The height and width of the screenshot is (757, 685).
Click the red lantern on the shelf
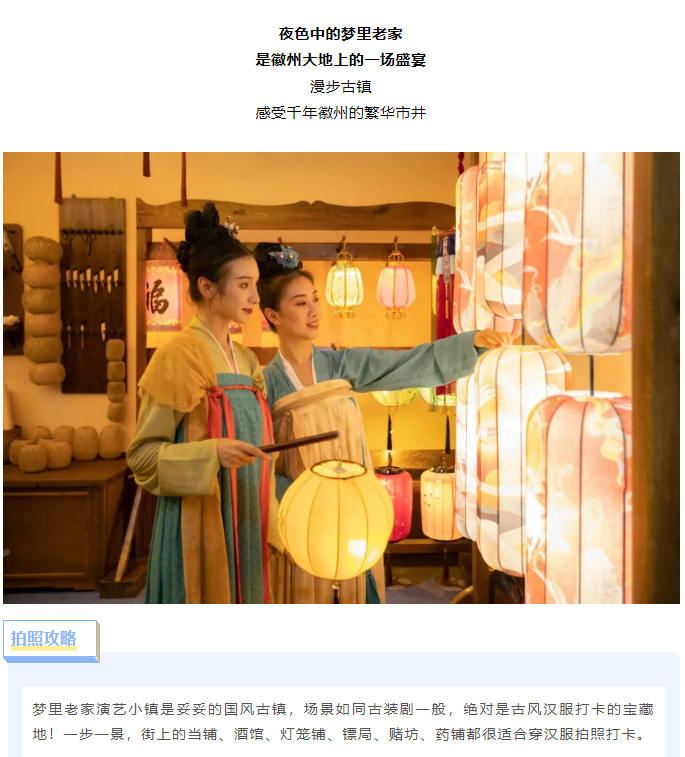[395, 502]
